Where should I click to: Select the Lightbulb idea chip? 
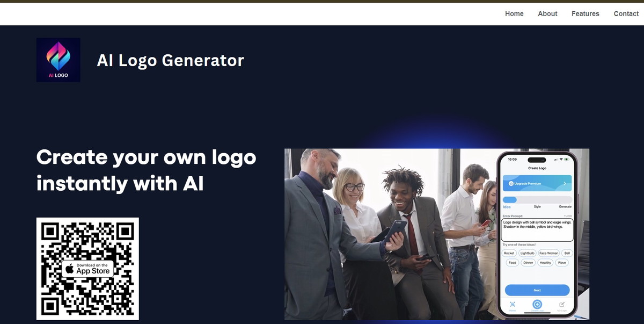click(x=527, y=253)
